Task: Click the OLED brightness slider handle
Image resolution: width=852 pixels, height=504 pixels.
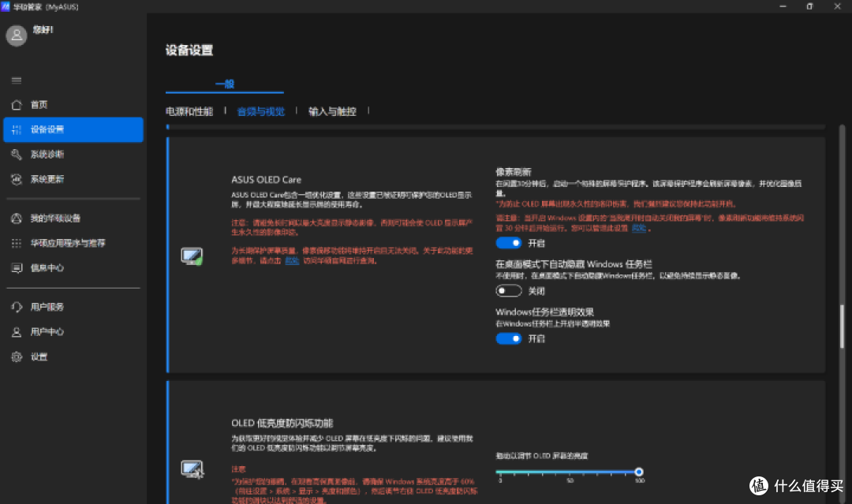Action: click(x=639, y=472)
